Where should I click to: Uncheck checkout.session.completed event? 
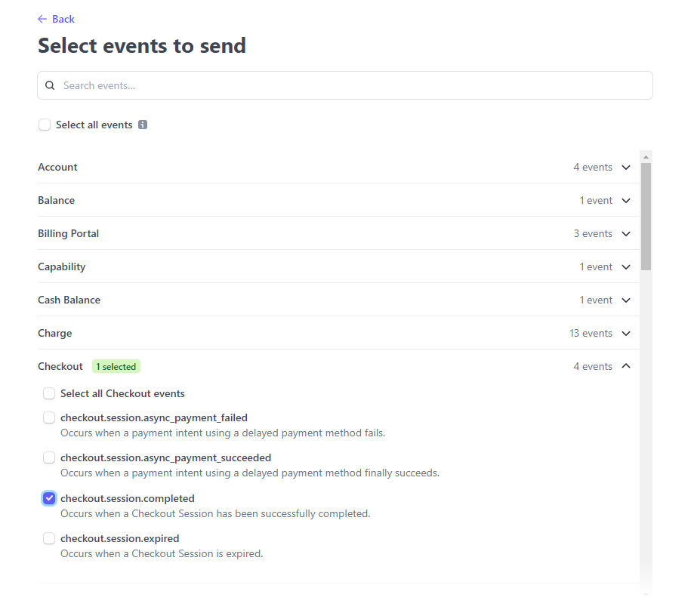click(x=49, y=498)
